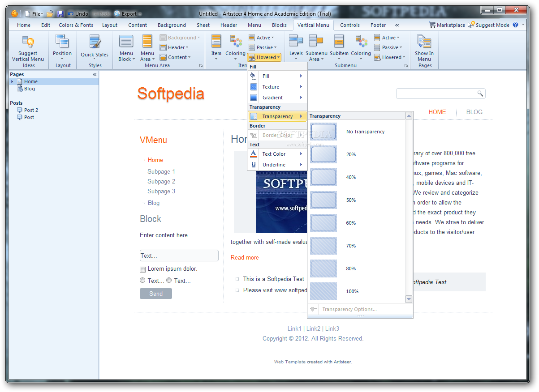Open the Fill submenu entry
Viewport: 539px width, 392px height.
[x=276, y=76]
